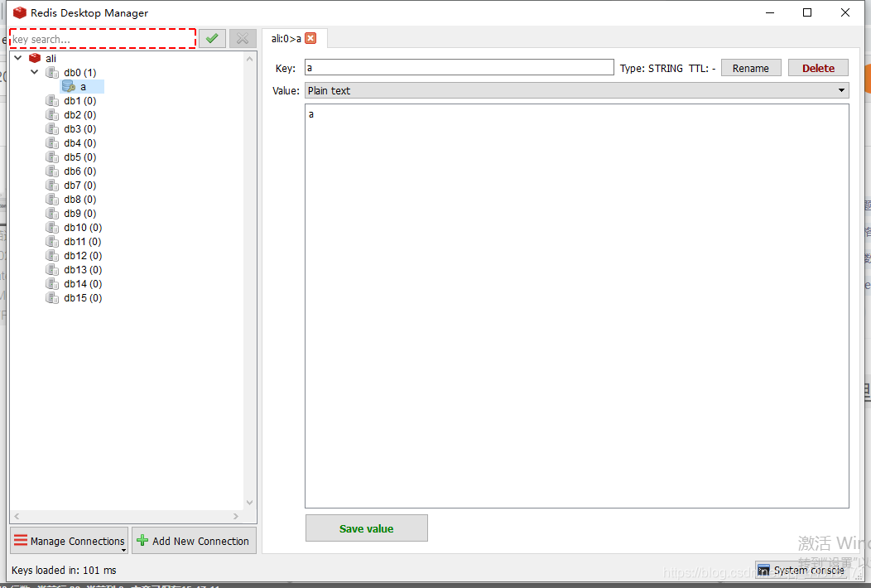Click the Type: STRING label
The image size is (871, 588).
652,69
